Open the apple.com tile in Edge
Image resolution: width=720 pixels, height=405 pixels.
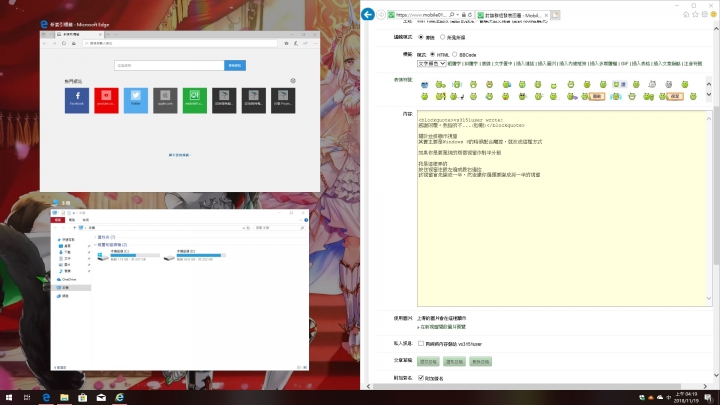point(165,100)
